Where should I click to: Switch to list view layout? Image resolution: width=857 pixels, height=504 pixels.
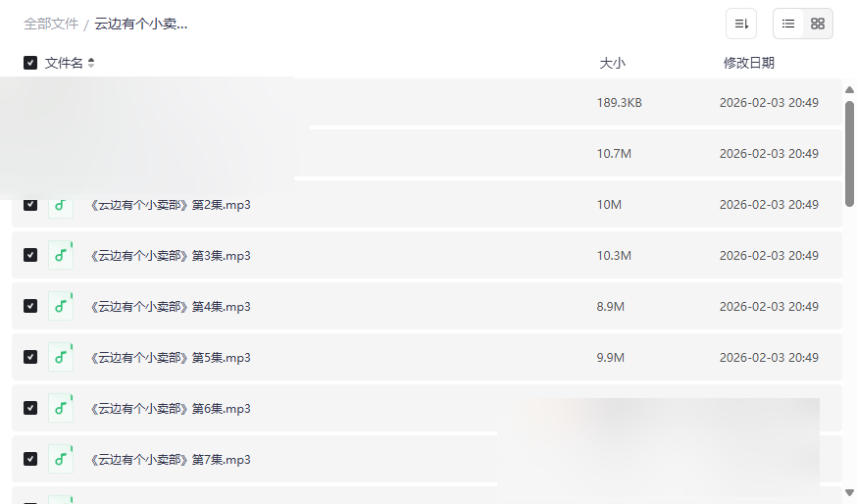(788, 24)
